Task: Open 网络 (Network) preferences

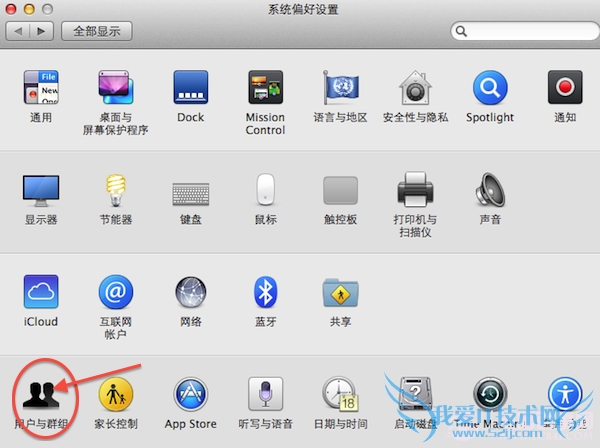Action: (x=191, y=292)
